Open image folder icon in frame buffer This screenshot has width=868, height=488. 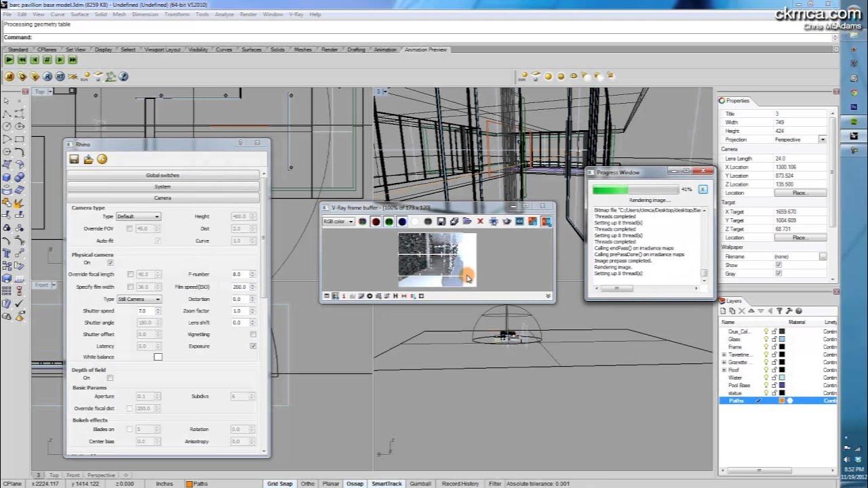coord(467,222)
